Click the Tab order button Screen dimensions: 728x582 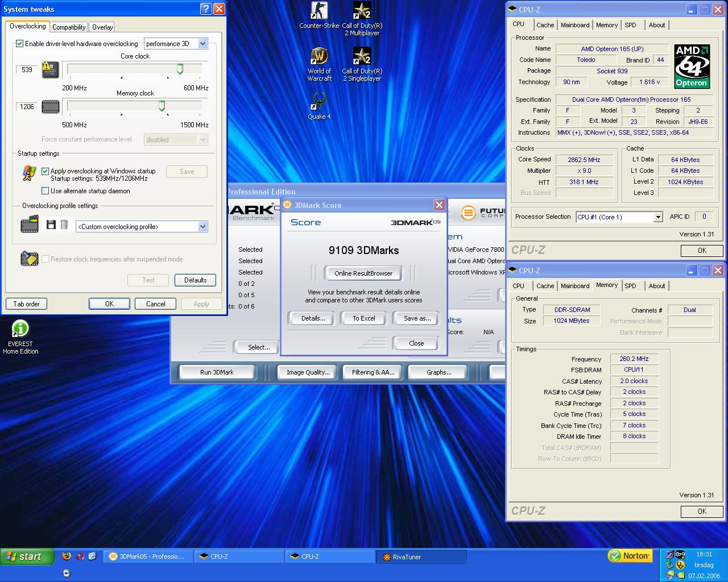pos(26,304)
